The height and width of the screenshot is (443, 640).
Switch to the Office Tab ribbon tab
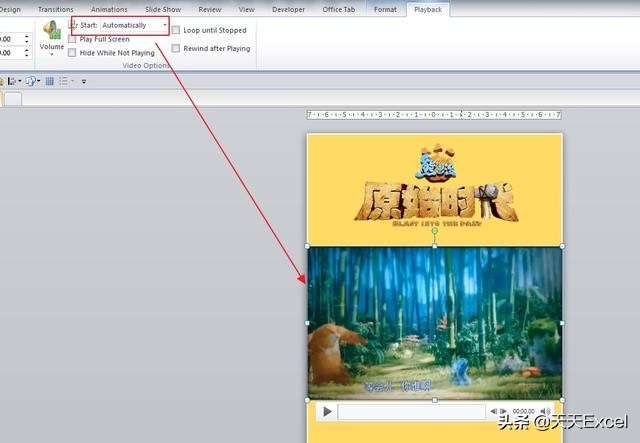[338, 9]
